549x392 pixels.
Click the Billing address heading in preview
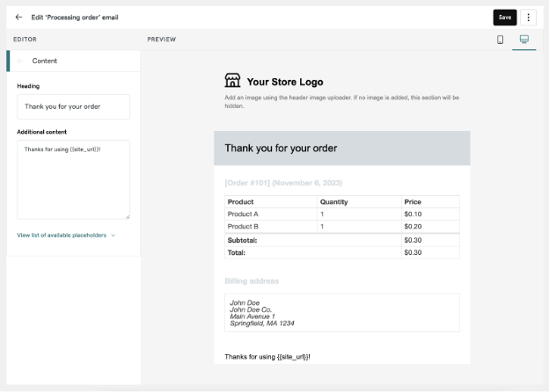point(252,281)
